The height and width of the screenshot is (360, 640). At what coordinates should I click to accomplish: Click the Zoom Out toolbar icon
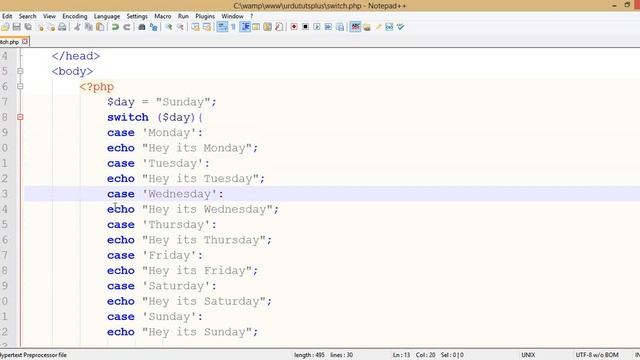point(180,27)
